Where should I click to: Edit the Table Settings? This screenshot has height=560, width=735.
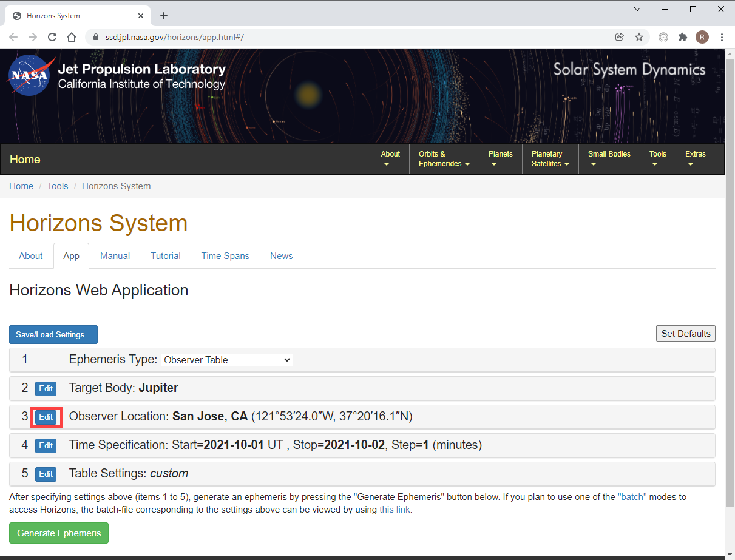click(x=46, y=474)
